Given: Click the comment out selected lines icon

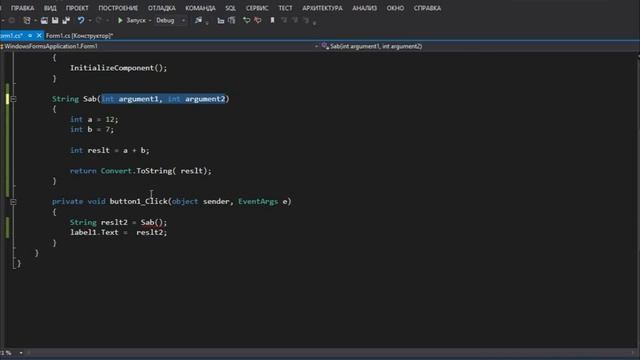Looking at the screenshot, I should (x=247, y=20).
